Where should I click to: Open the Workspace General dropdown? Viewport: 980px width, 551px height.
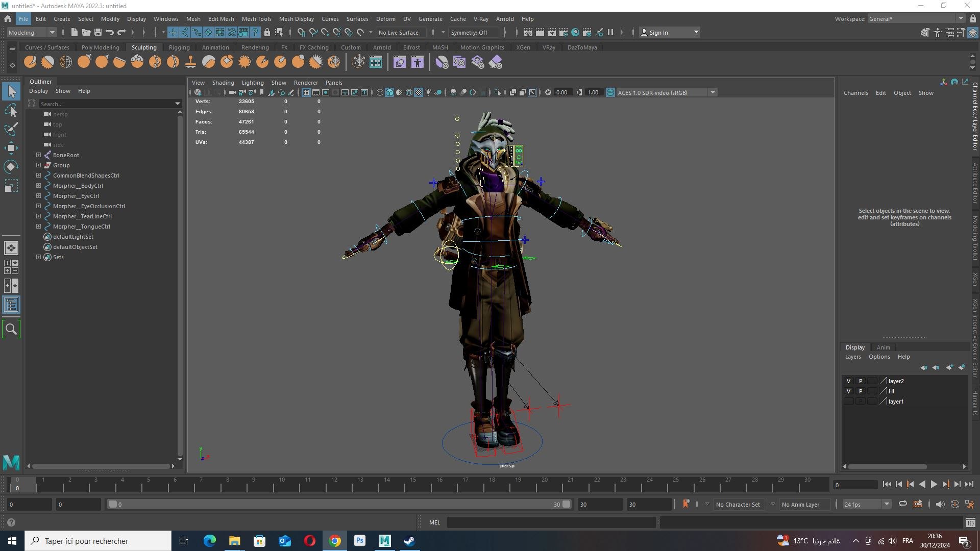click(x=916, y=19)
